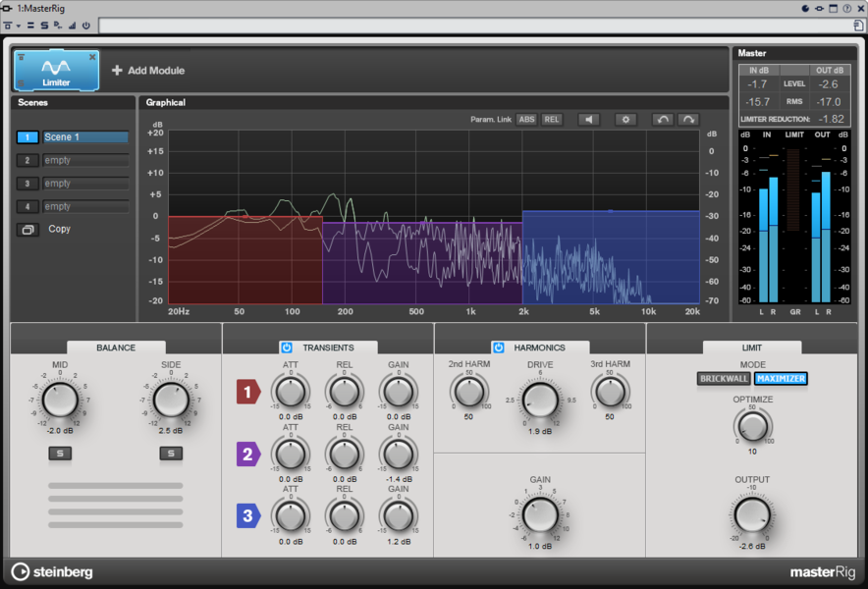Select the red low band in the graph

(245, 260)
